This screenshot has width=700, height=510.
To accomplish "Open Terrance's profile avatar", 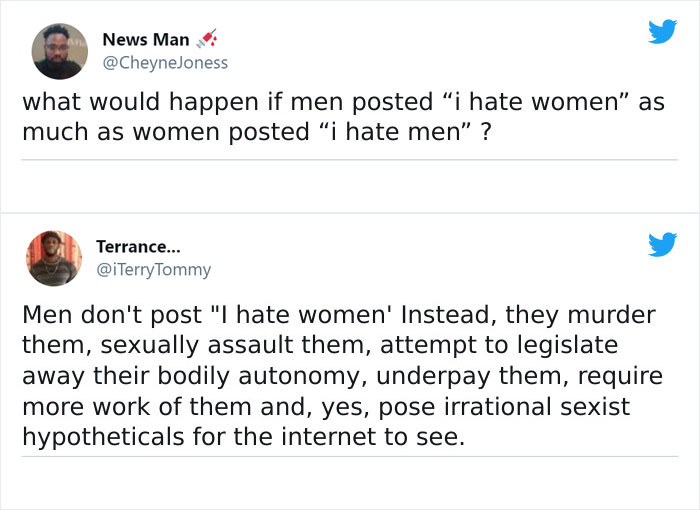I will (55, 258).
